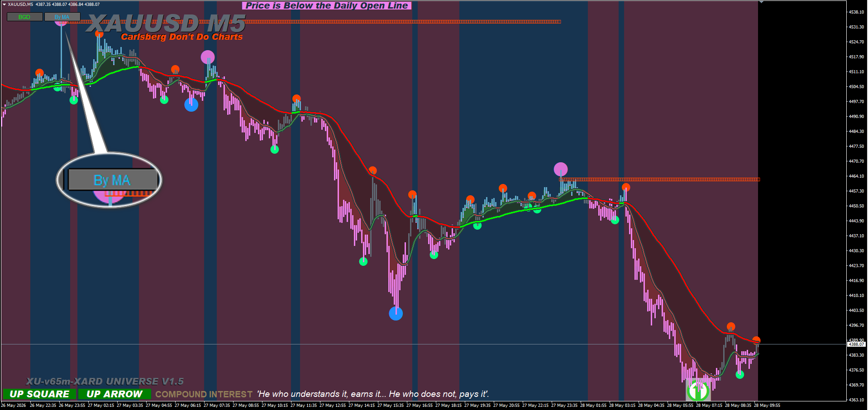868x410 pixels.
Task: Click the upper orange resistance line near 4531
Action: (312, 21)
